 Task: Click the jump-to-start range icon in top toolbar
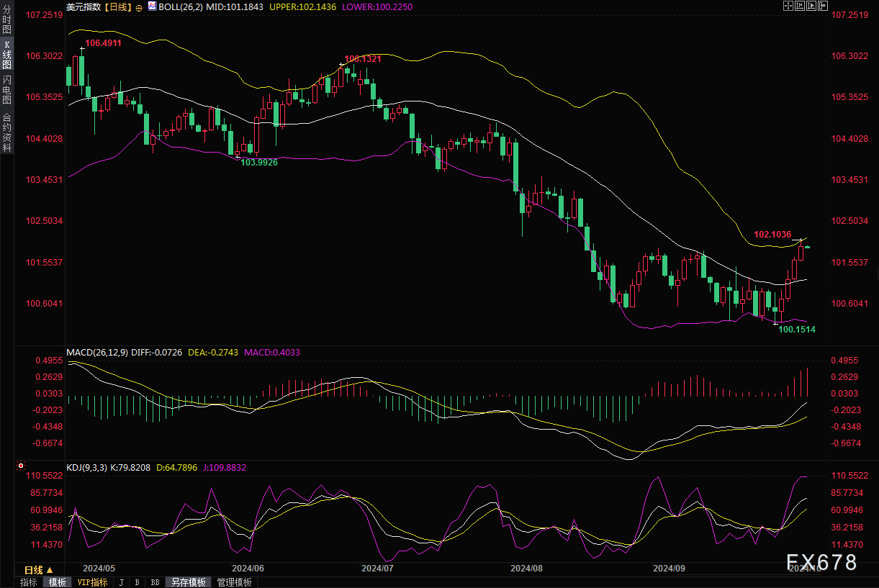[x=798, y=6]
